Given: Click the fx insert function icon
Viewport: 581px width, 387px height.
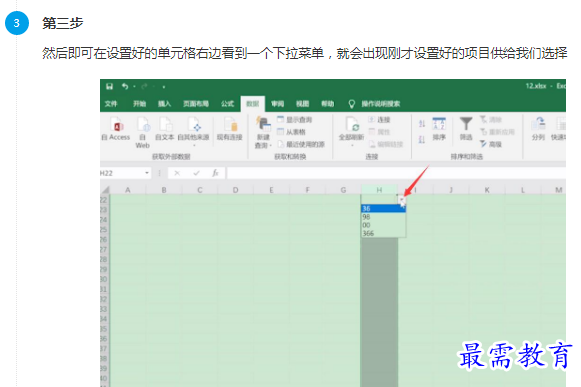Looking at the screenshot, I should [x=215, y=173].
